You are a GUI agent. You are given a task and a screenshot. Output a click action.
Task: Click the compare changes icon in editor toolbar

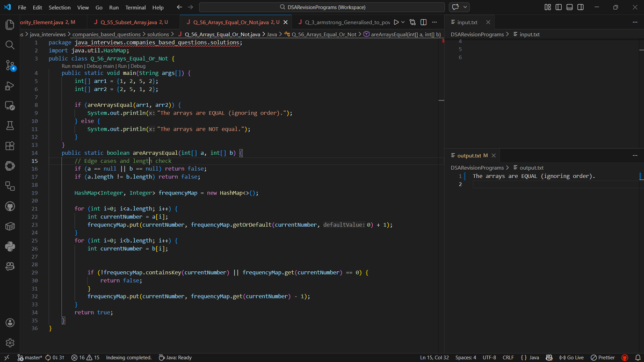pyautogui.click(x=413, y=22)
